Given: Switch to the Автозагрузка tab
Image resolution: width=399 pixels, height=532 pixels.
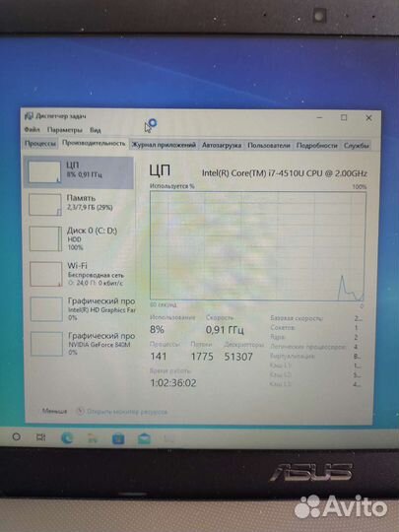Looking at the screenshot, I should click(222, 145).
